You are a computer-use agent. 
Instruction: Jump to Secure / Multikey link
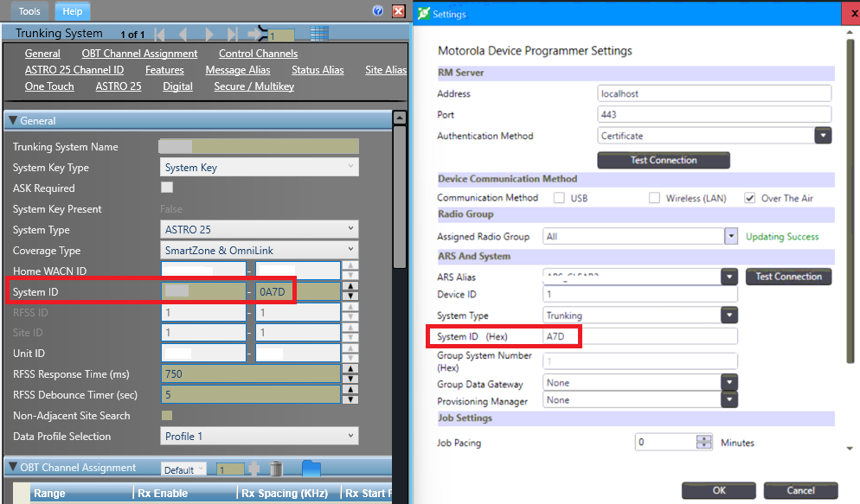[254, 86]
